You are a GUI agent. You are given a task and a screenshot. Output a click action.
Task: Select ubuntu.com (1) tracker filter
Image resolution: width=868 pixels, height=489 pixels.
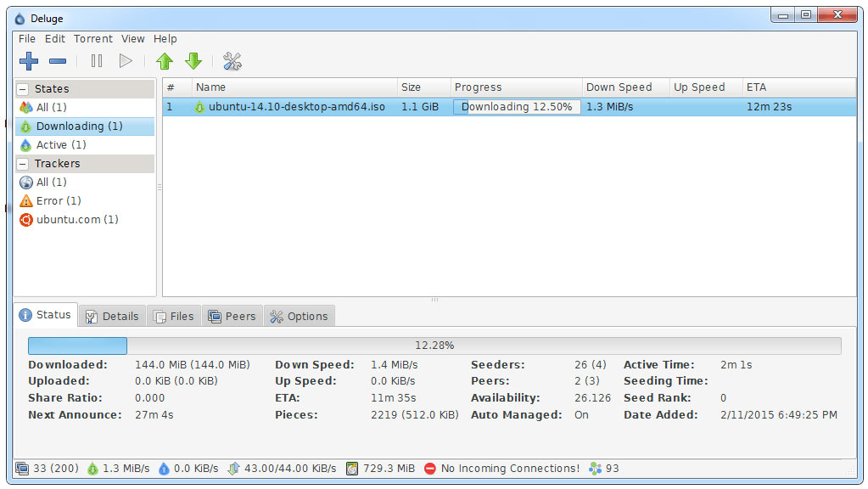click(85, 220)
